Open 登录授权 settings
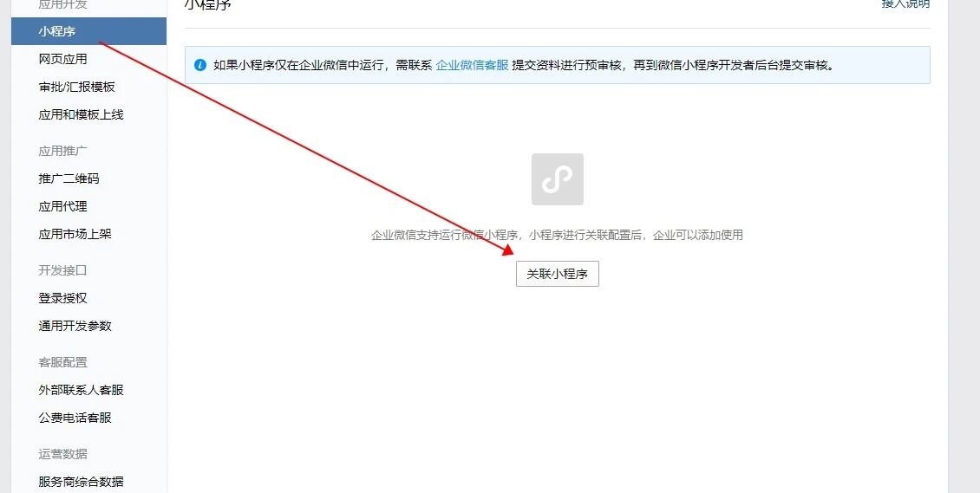The image size is (980, 493). tap(62, 298)
